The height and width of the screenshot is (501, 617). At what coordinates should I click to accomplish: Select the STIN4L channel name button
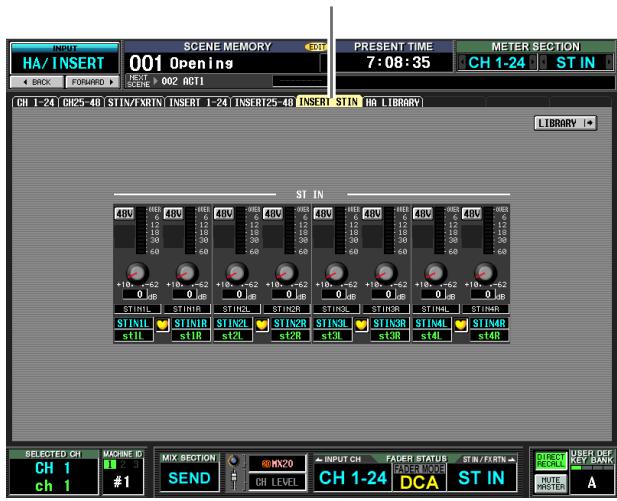tap(432, 324)
